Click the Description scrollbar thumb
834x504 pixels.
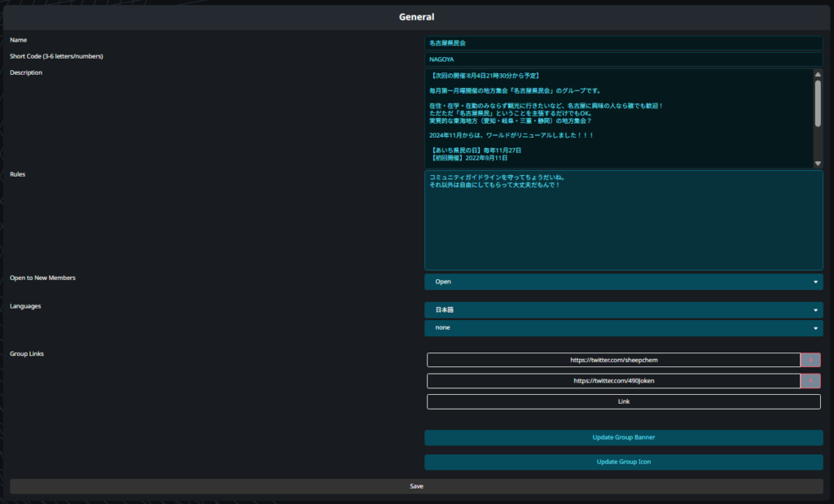[x=818, y=103]
